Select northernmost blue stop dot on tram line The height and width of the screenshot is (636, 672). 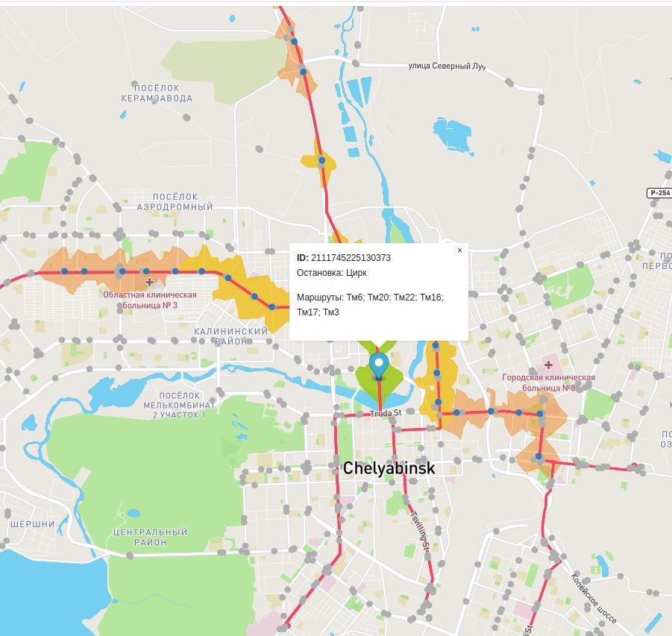(295, 41)
